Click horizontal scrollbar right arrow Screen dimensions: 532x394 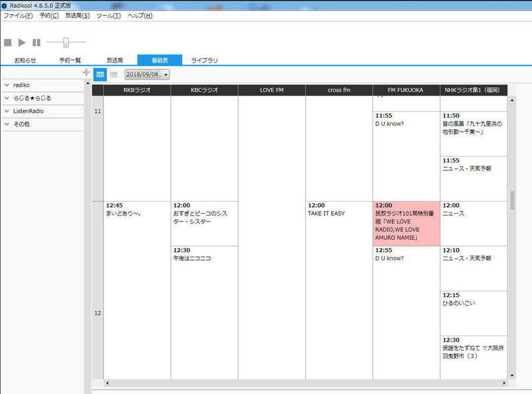coord(504,383)
